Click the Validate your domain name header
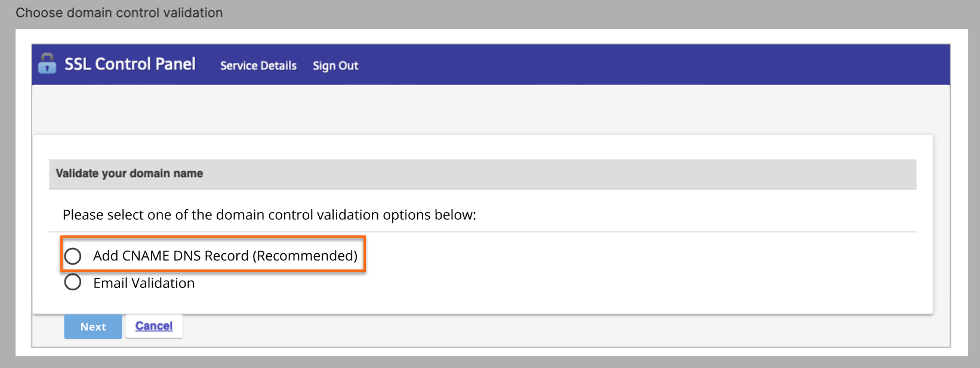980x368 pixels. 129,173
